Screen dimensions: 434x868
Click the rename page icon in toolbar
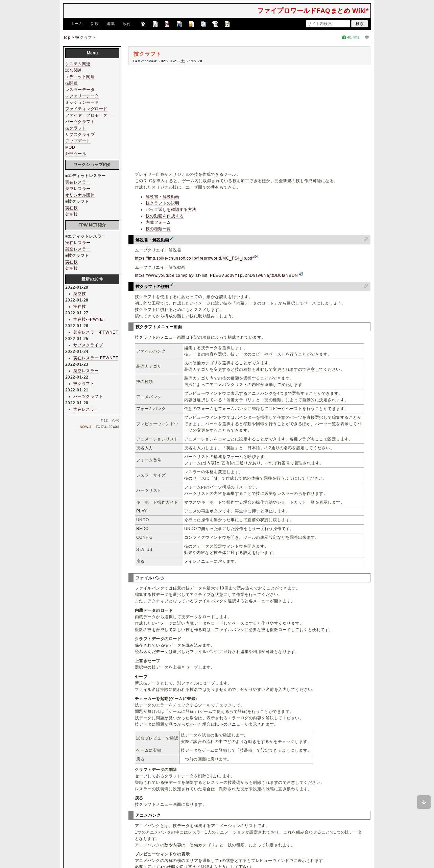[x=215, y=24]
